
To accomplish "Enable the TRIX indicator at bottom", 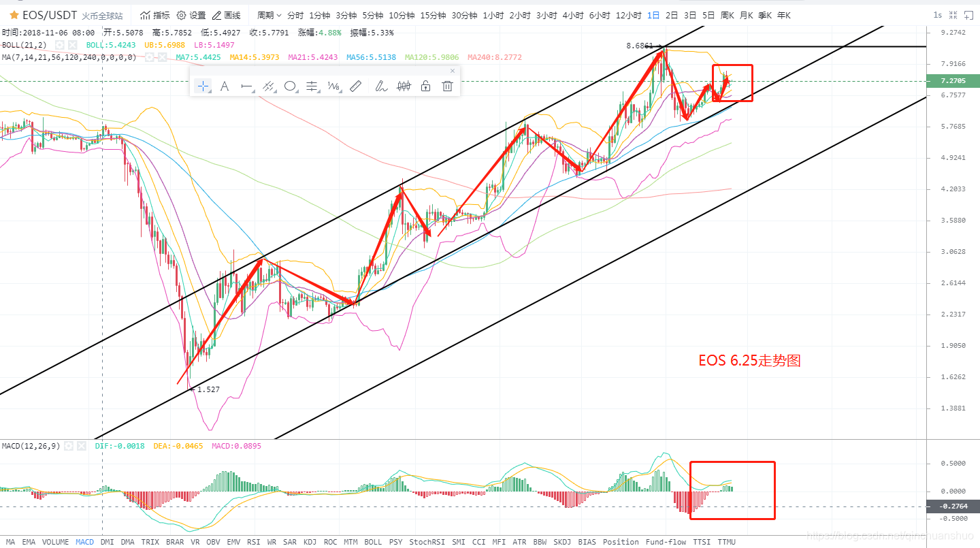I will click(150, 542).
